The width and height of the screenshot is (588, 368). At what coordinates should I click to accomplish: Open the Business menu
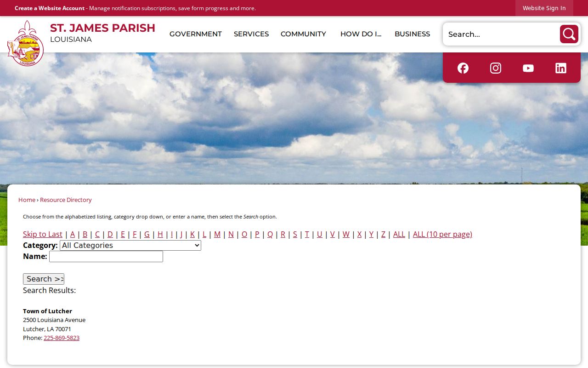pyautogui.click(x=413, y=34)
